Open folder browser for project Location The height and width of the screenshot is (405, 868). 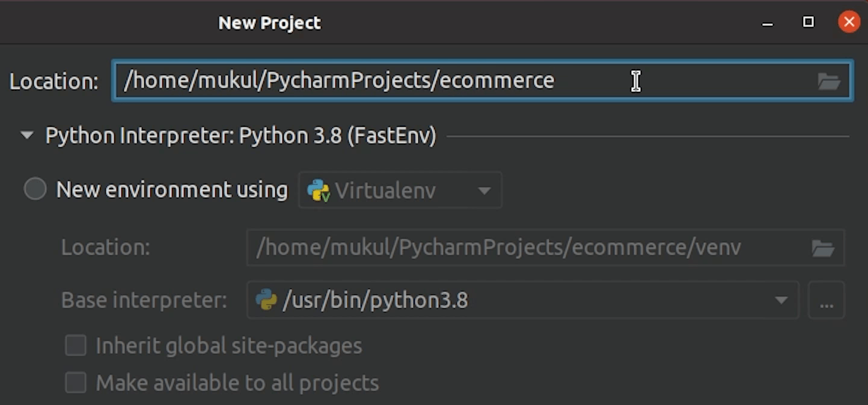tap(830, 81)
